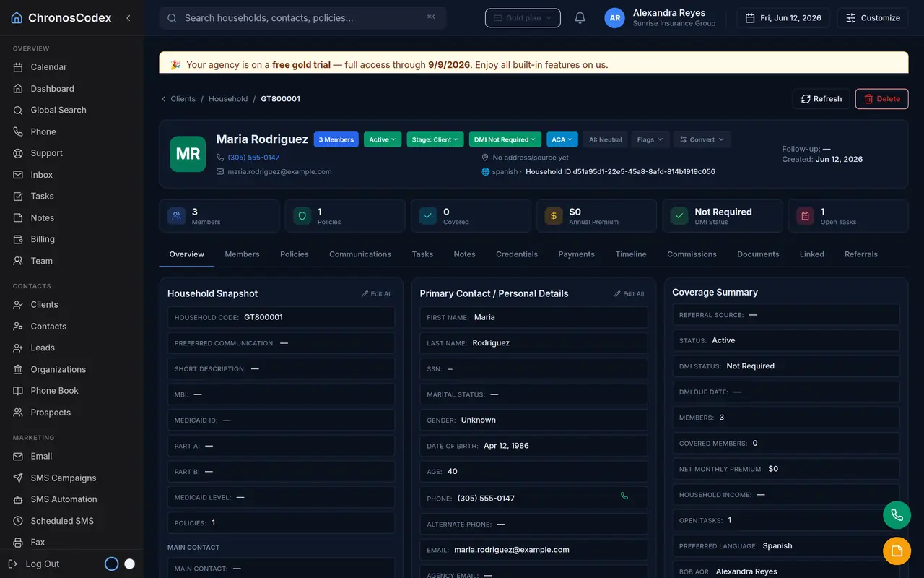Open DMI Not Required dropdown
Image resolution: width=924 pixels, height=578 pixels.
point(505,139)
